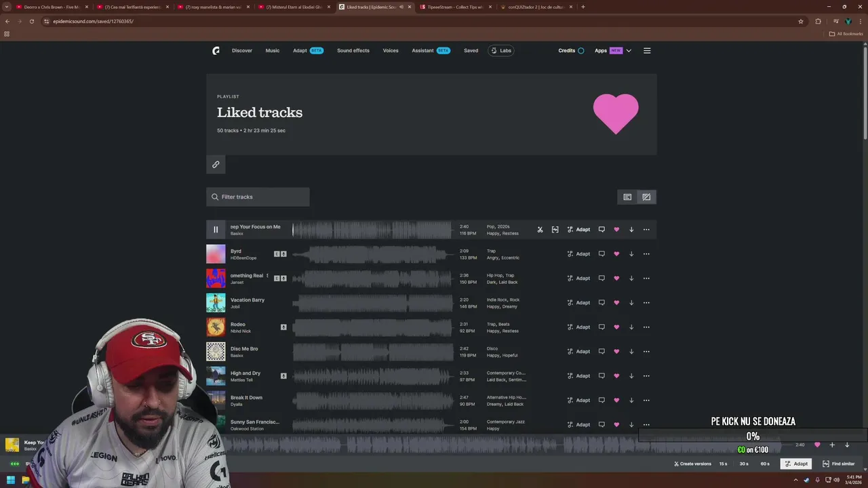
Task: Unlike High and Dry heart
Action: click(x=616, y=376)
